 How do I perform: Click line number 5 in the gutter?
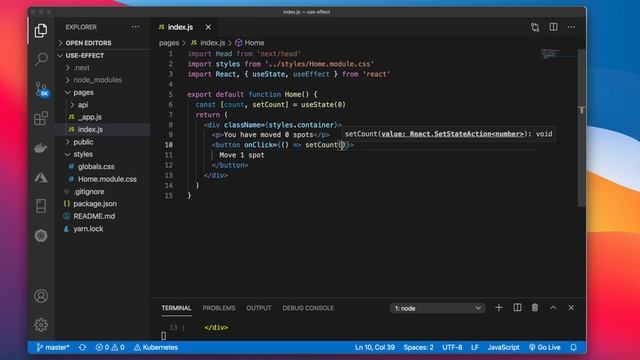(x=171, y=94)
